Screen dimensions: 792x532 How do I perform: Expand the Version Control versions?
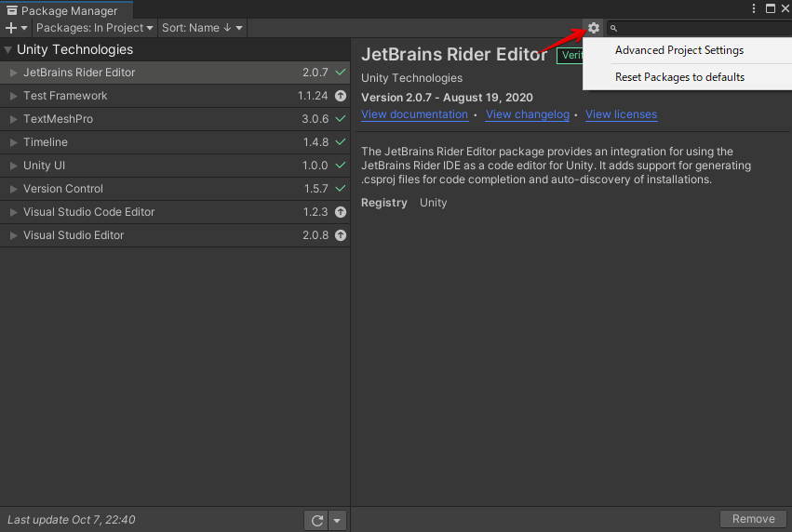[x=14, y=189]
